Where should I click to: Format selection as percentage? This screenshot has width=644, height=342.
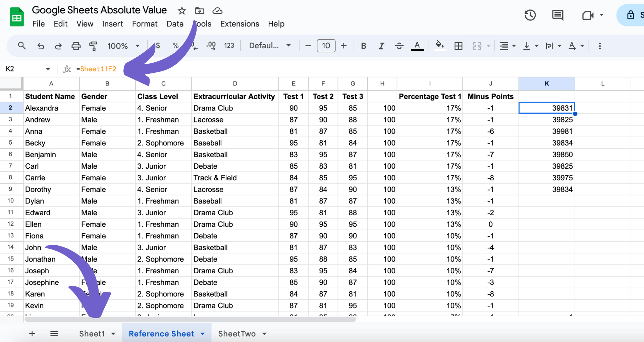point(176,46)
